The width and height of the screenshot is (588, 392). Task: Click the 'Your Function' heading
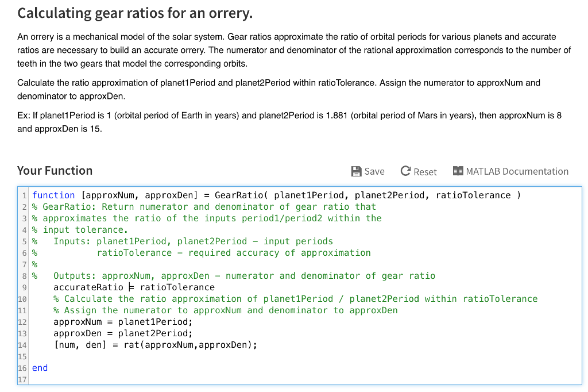coord(55,171)
